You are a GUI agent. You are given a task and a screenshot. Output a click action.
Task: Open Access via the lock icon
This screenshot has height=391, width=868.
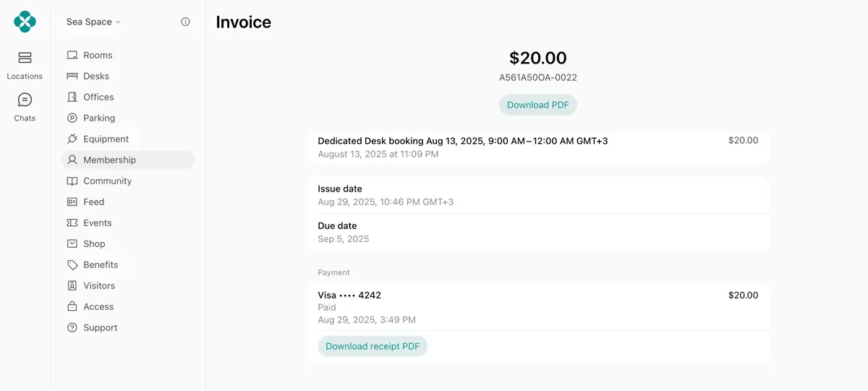tap(72, 306)
